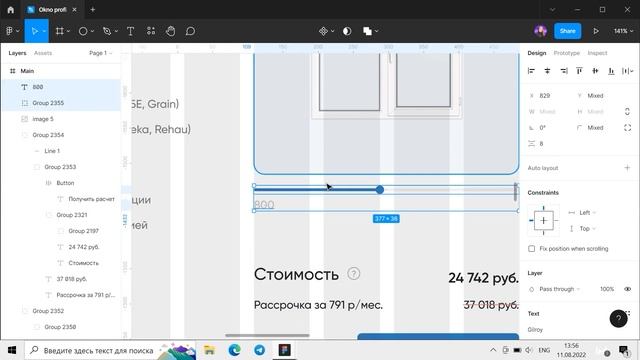This screenshot has width=640, height=360.
Task: Click the layer opacity 100% field
Action: click(607, 289)
